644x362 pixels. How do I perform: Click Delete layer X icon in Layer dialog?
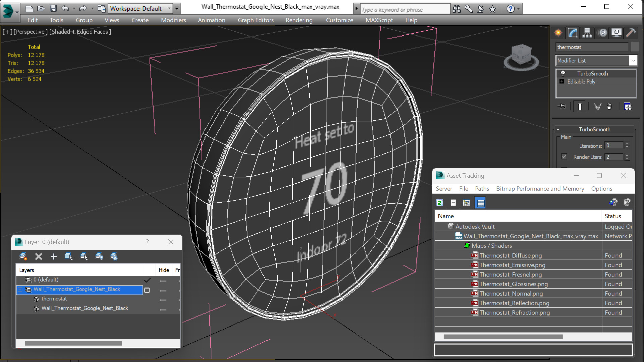point(39,256)
